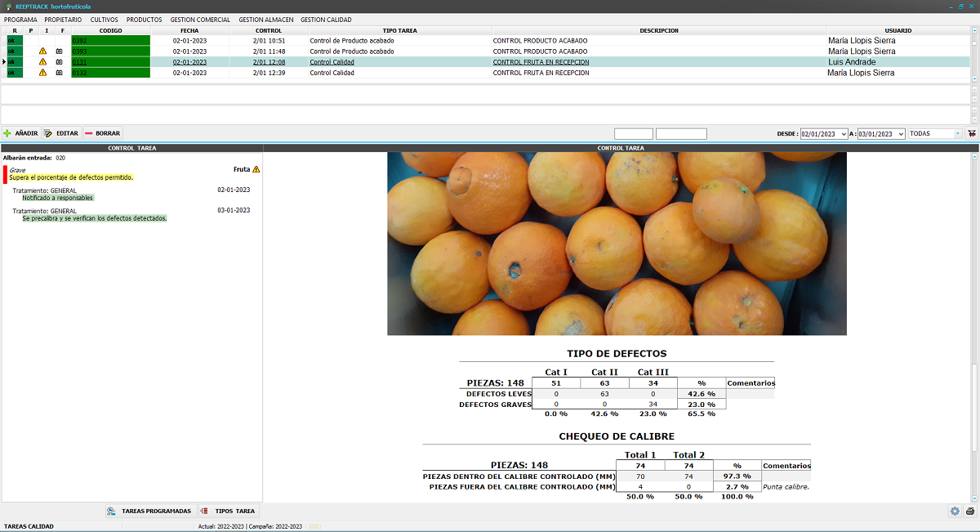Click 'Supera el porcentaje de defectos permitido' text
The image size is (980, 532).
click(x=71, y=177)
